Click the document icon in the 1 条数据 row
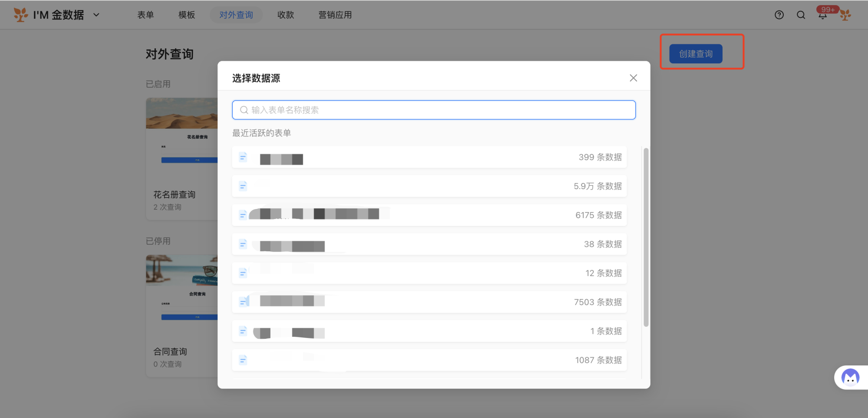868x418 pixels. (243, 331)
